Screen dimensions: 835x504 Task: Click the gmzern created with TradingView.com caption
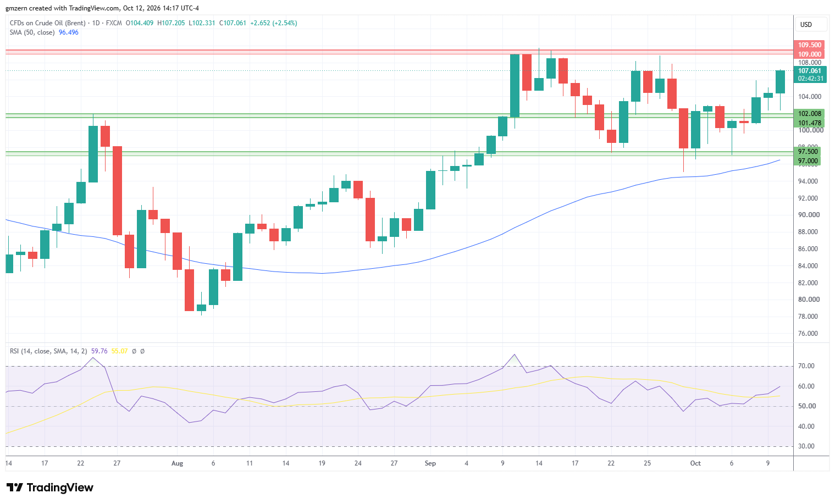coord(102,8)
